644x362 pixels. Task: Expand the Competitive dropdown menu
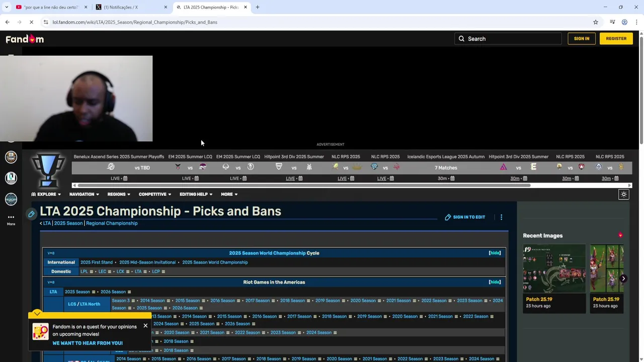155,194
